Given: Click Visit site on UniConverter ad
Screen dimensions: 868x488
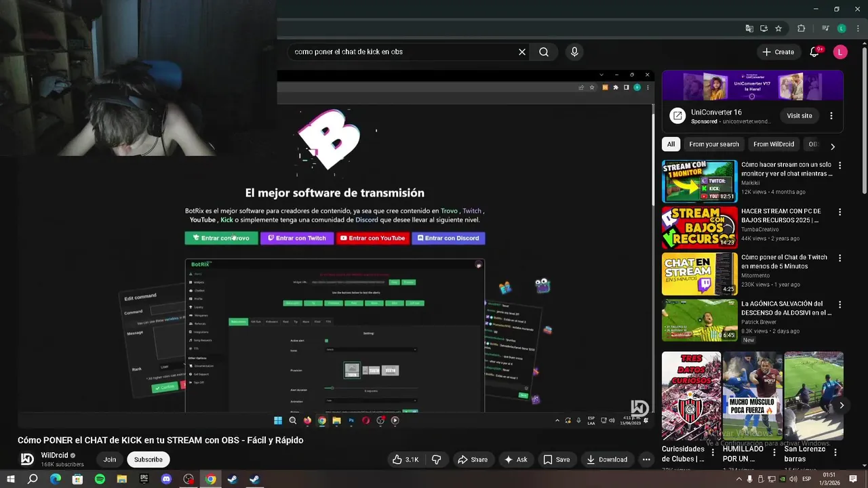Looking at the screenshot, I should [800, 116].
